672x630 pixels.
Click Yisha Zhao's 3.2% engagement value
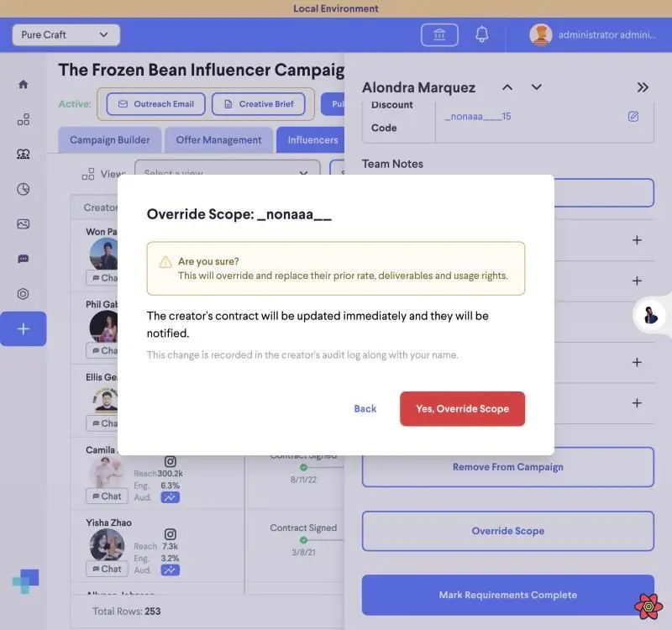170,558
